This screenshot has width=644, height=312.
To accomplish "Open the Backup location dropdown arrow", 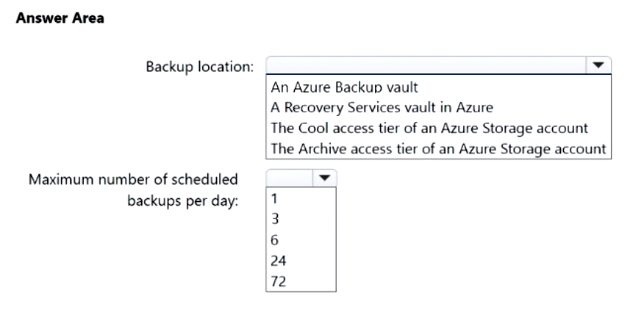I will [x=597, y=65].
